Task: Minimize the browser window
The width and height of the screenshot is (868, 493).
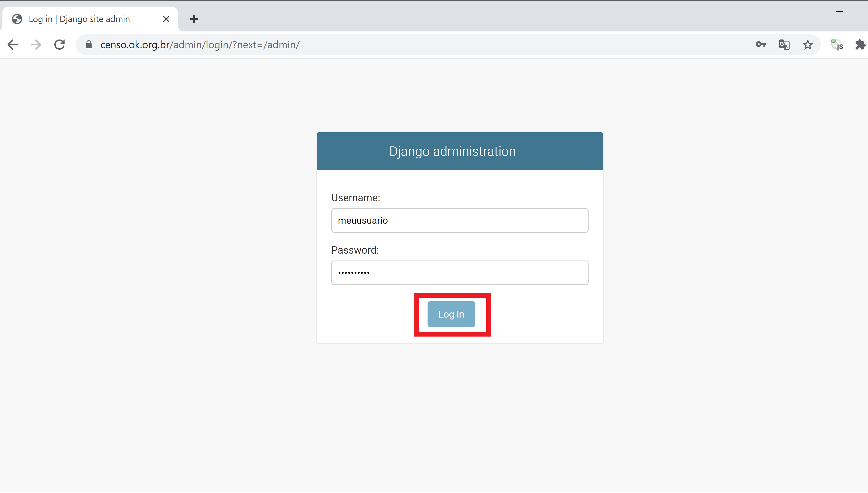Action: click(x=839, y=11)
